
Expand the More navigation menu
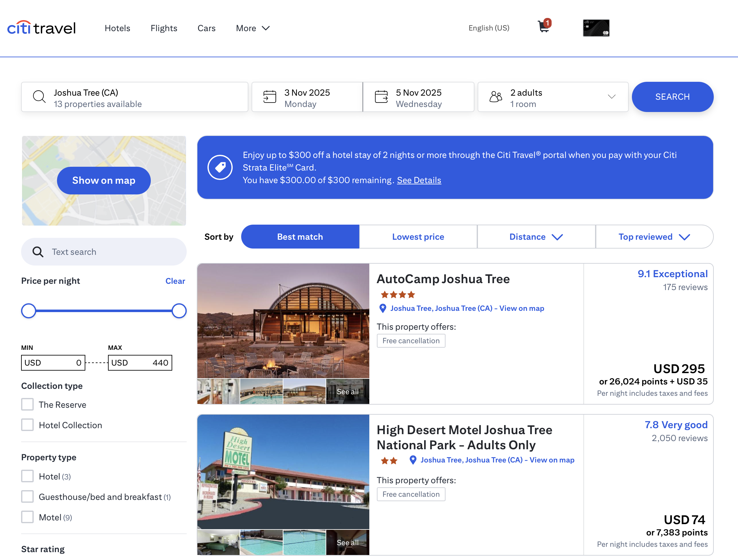coord(253,28)
